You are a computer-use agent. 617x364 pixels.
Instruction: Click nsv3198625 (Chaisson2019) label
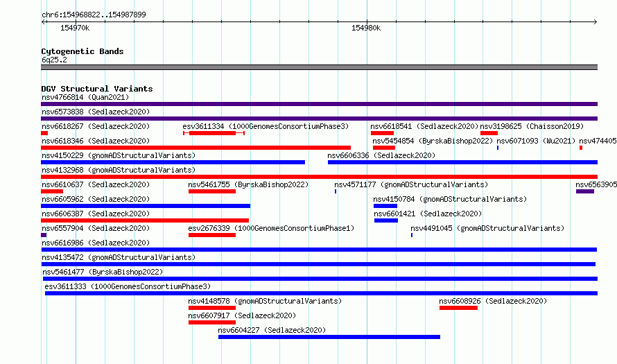(x=532, y=126)
